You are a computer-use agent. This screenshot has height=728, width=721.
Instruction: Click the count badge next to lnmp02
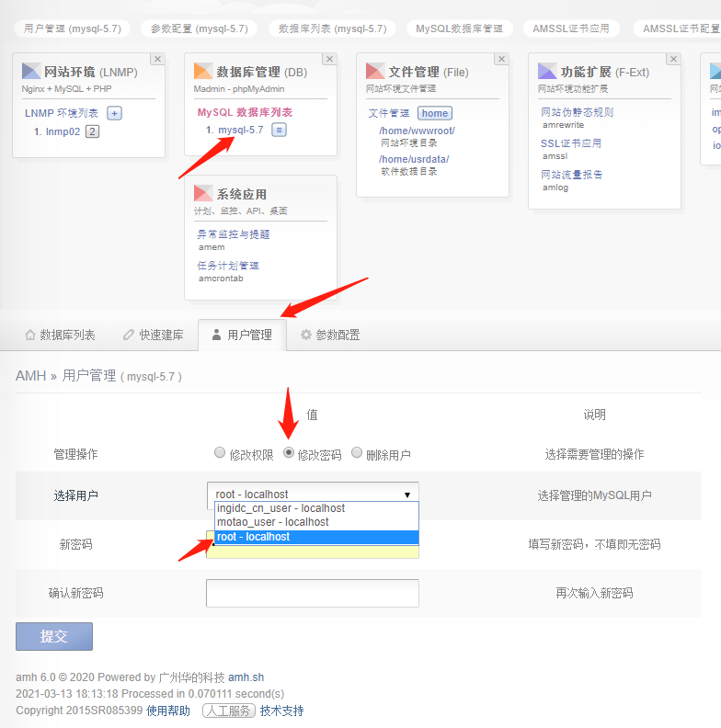point(92,131)
